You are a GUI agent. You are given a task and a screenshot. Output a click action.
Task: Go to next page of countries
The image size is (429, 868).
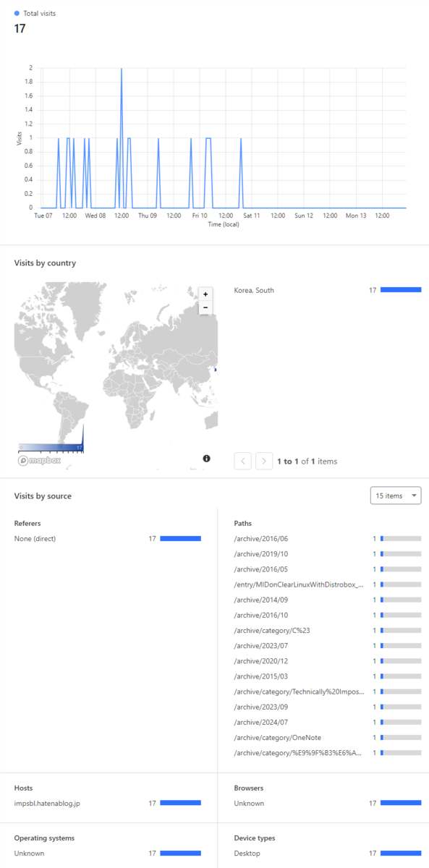point(264,461)
